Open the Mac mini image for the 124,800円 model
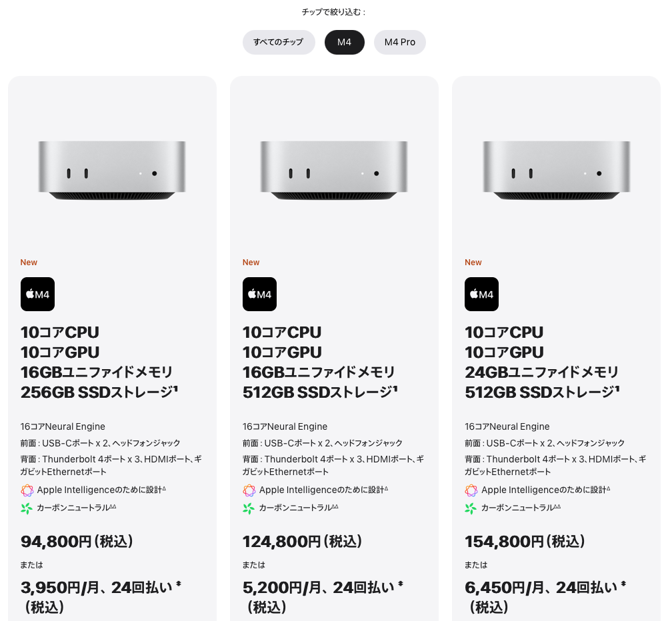This screenshot has height=621, width=672. [x=334, y=170]
